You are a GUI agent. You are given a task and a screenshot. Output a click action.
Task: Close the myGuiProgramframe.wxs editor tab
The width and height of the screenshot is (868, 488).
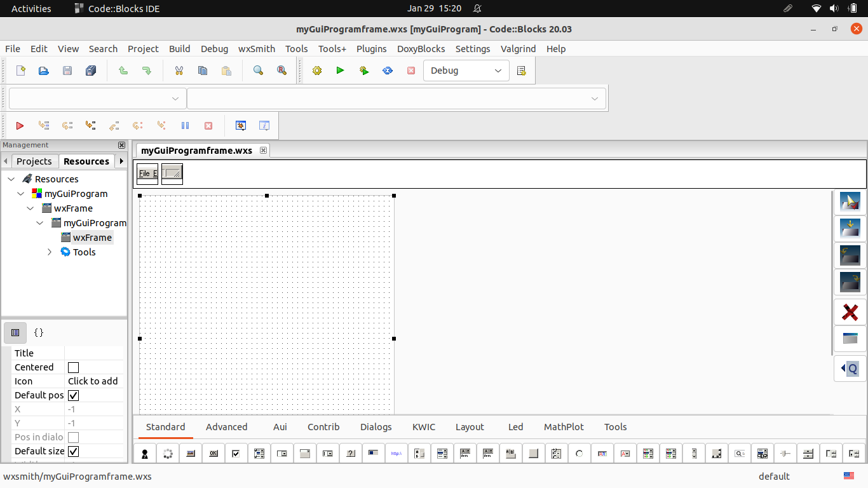[x=263, y=151]
